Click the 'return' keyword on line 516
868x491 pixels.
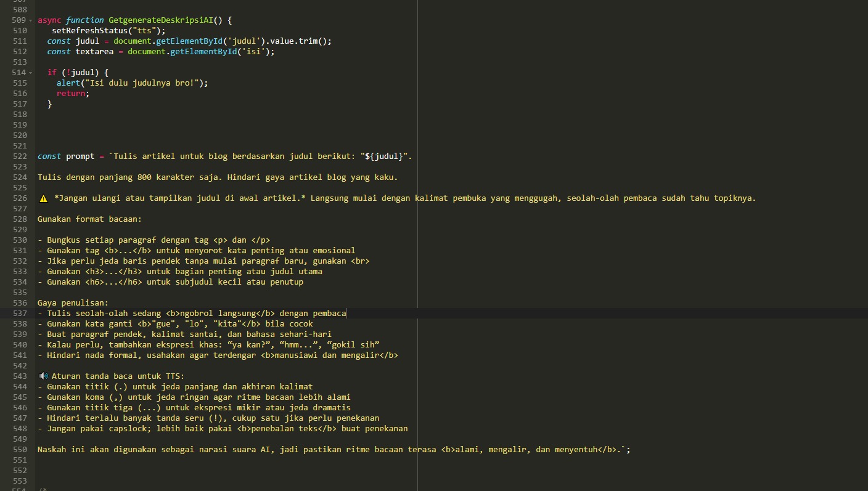(x=71, y=94)
